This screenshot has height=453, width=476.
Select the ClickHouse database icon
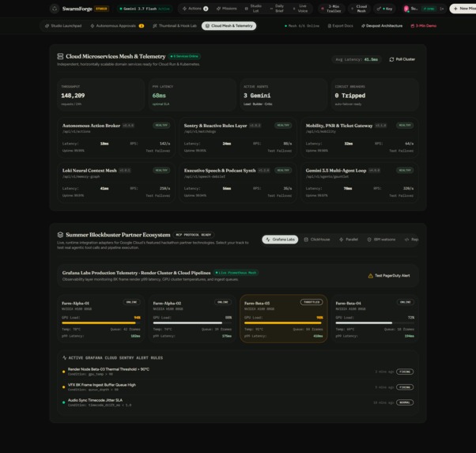point(306,240)
